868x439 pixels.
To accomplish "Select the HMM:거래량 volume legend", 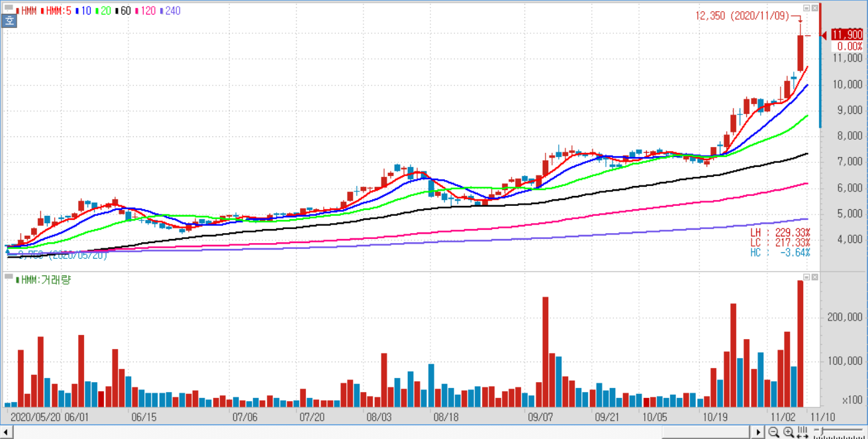I will pyautogui.click(x=43, y=280).
